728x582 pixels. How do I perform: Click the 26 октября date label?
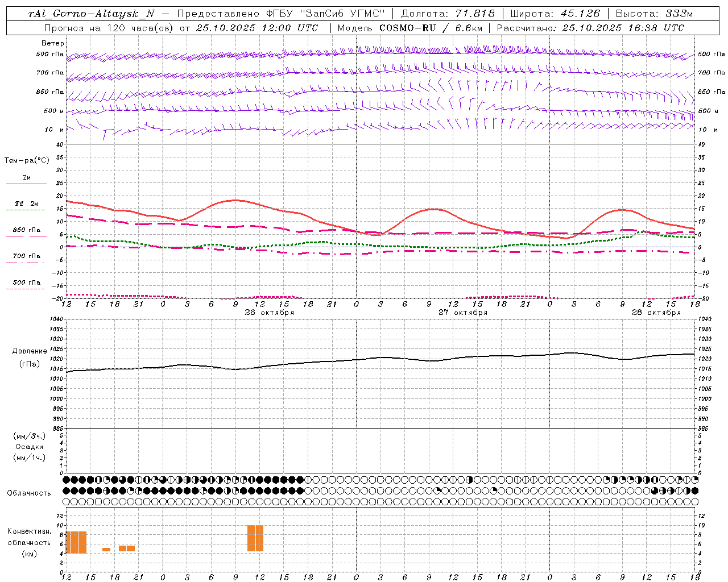click(x=270, y=313)
